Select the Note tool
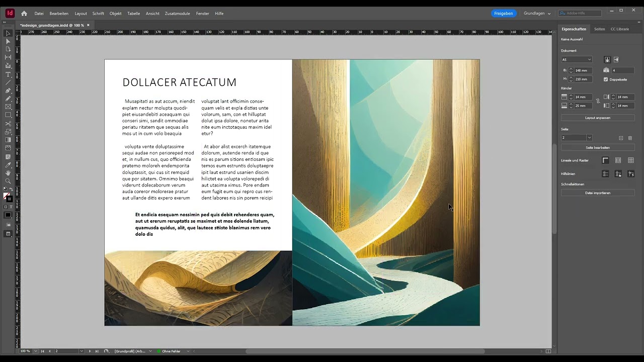The image size is (644, 362). coord(8,157)
